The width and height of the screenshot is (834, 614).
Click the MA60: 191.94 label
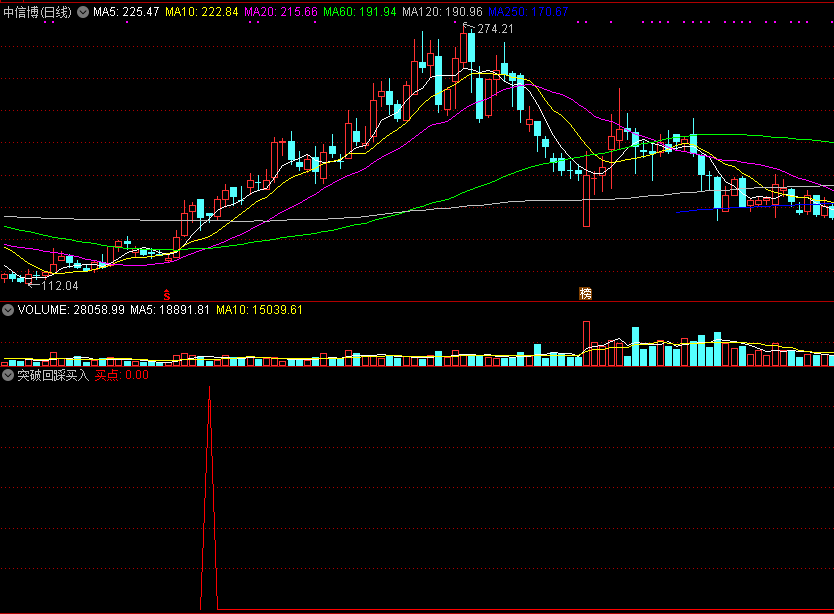pyautogui.click(x=360, y=12)
